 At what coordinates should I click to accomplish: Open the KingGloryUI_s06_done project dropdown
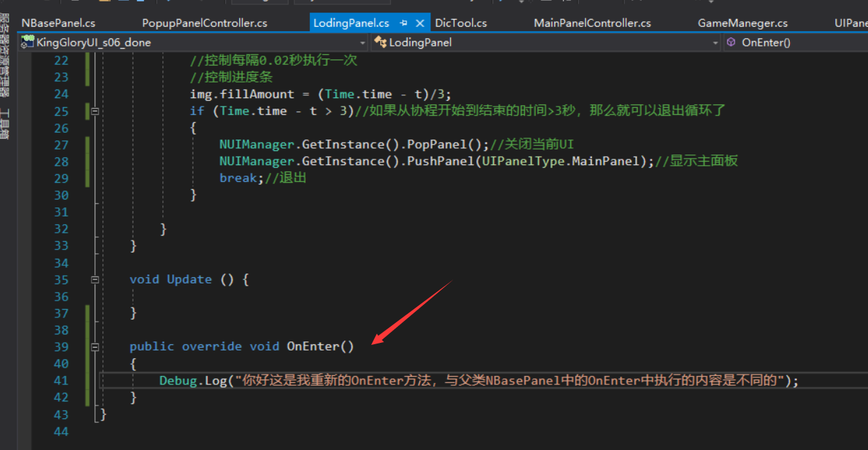363,42
